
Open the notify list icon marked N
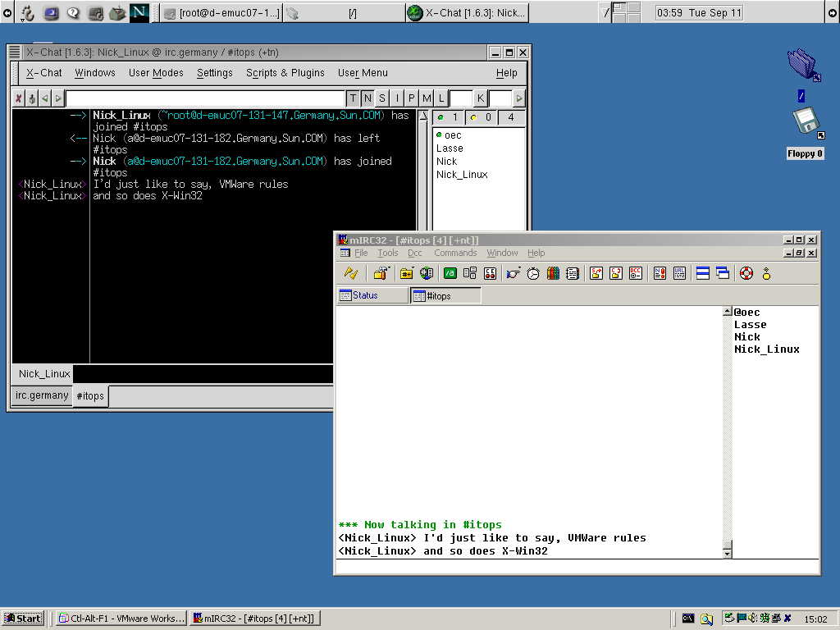tap(660, 273)
